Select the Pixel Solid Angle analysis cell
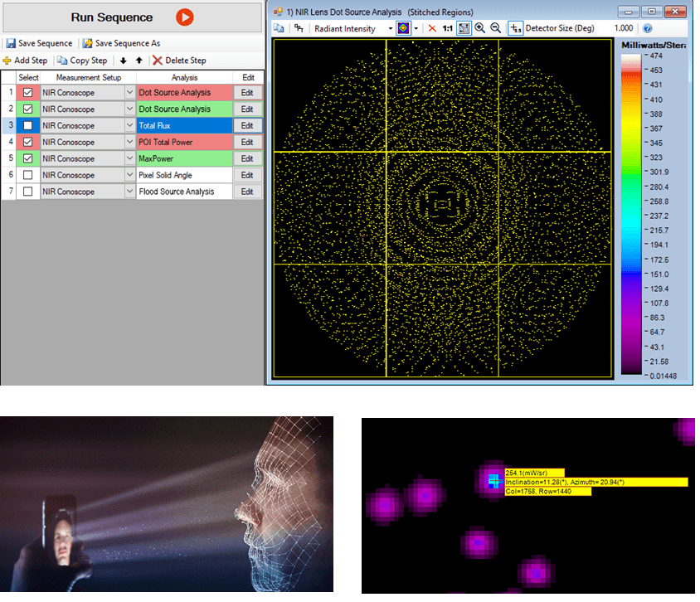 pos(184,175)
